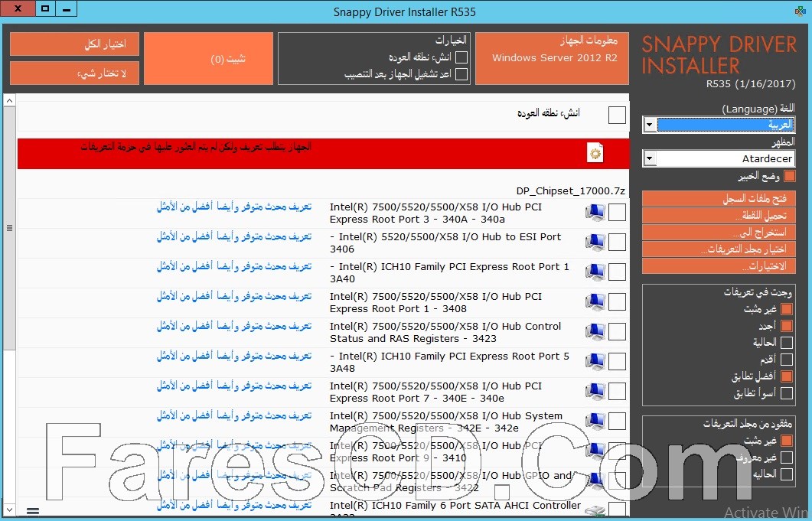812x521 pixels.
Task: Click the app icon in the title bar
Action: (800, 11)
